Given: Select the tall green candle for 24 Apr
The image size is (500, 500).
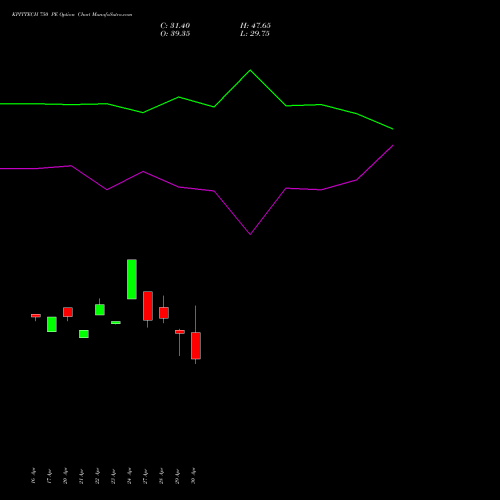Looking at the screenshot, I should coord(132,279).
